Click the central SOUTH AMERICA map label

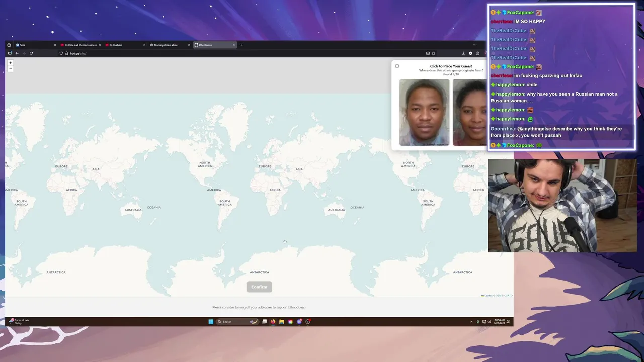coord(225,203)
